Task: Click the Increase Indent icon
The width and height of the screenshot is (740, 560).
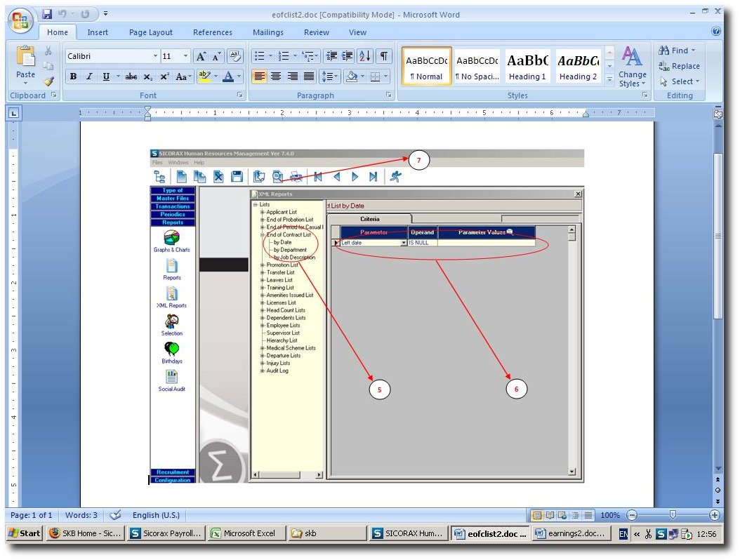Action: (348, 56)
